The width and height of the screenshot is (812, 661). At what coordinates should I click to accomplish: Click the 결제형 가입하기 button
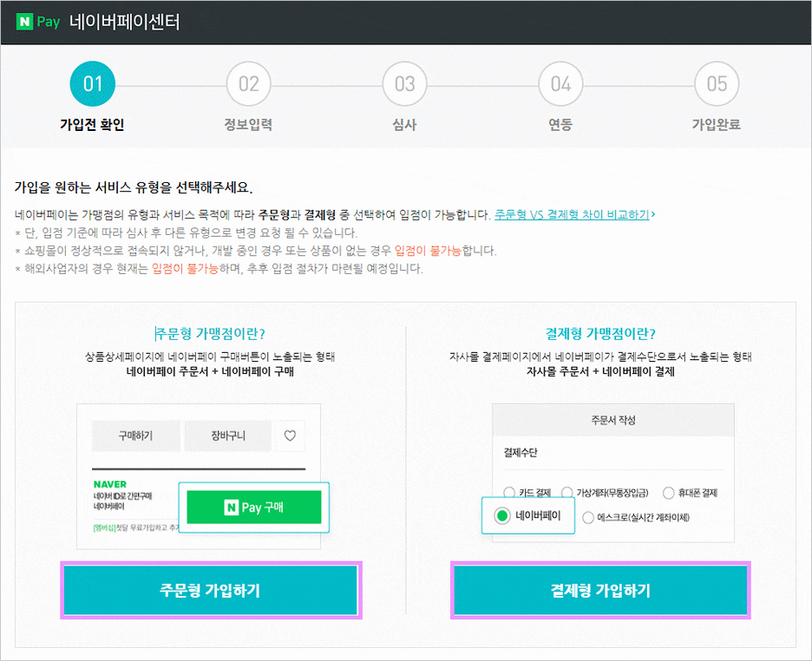[x=600, y=590]
